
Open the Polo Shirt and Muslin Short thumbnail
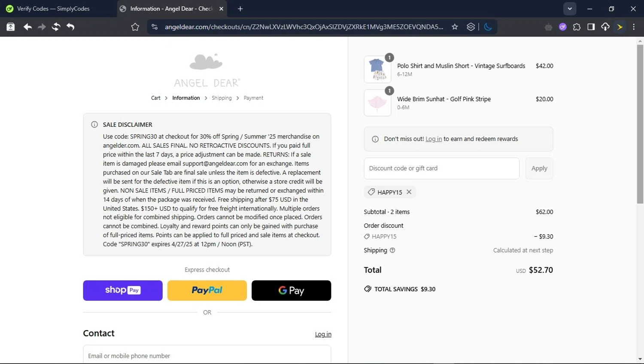pyautogui.click(x=377, y=69)
